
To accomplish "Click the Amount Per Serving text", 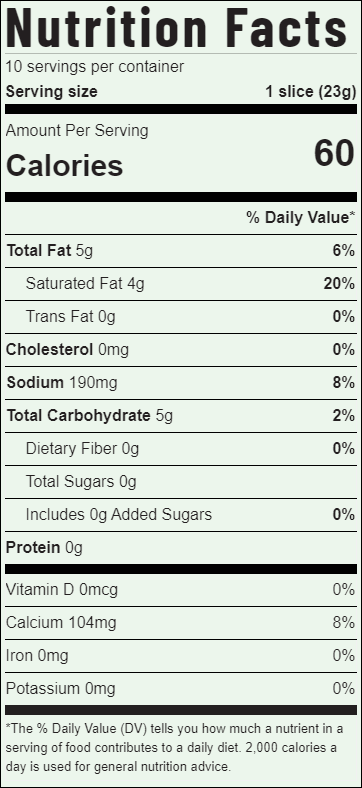I will [x=77, y=131].
